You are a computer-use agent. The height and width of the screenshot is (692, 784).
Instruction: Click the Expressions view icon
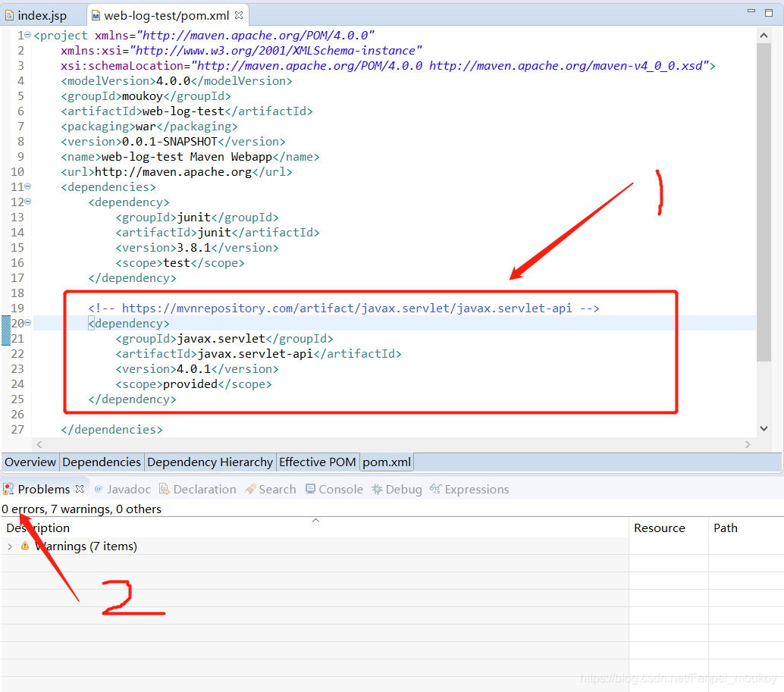click(435, 489)
